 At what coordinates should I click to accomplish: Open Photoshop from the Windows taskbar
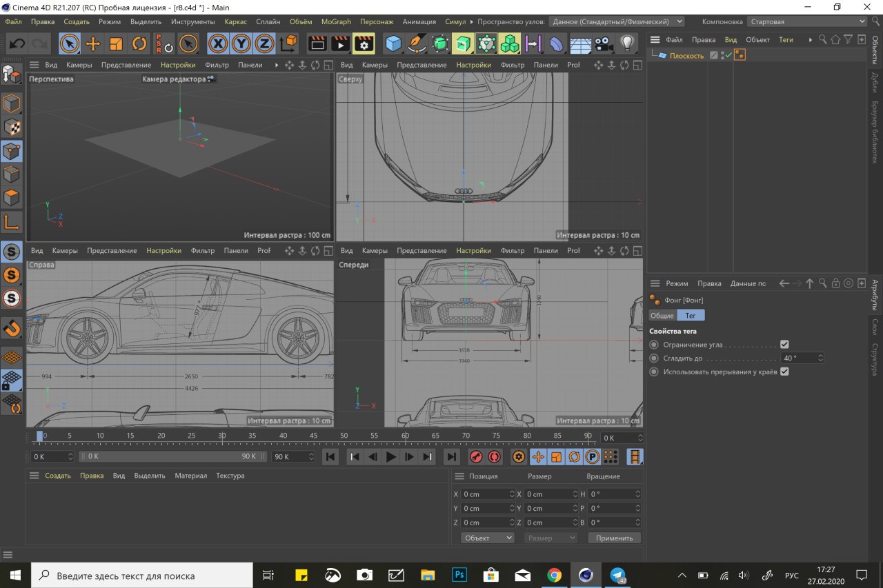[x=459, y=575]
